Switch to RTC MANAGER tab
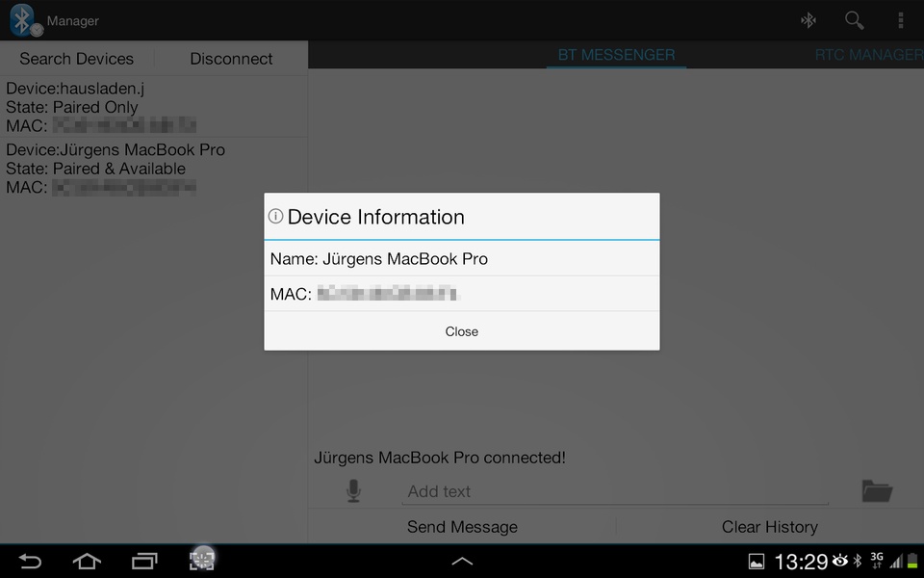 click(x=869, y=55)
